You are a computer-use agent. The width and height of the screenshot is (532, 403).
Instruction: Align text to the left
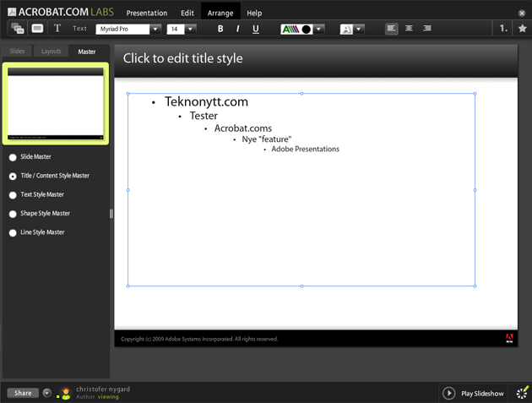point(391,29)
